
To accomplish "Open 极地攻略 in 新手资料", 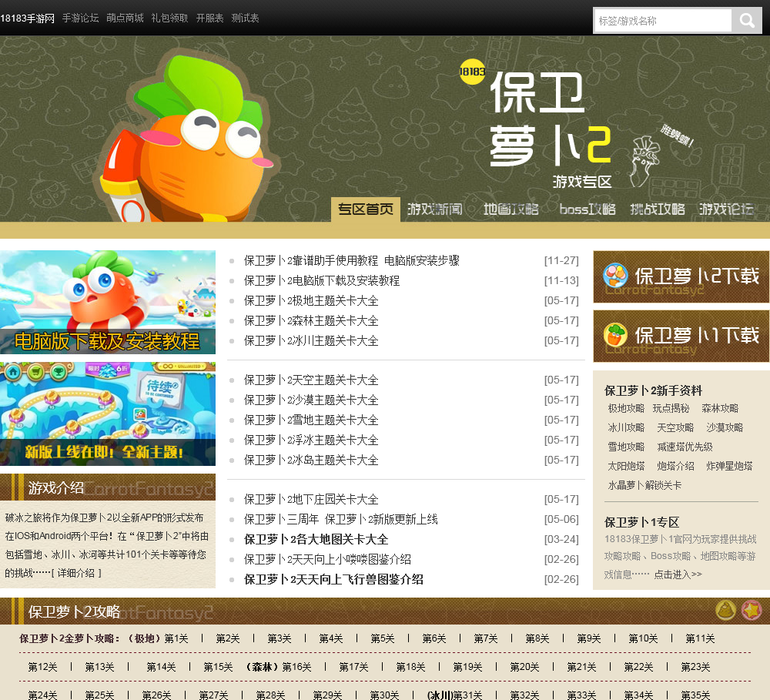I will tap(626, 409).
